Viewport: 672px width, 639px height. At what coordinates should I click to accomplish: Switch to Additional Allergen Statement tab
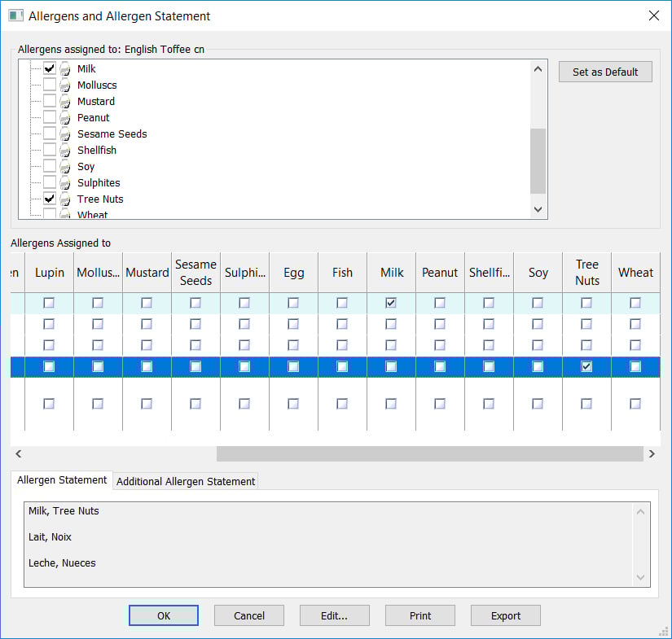[x=186, y=481]
